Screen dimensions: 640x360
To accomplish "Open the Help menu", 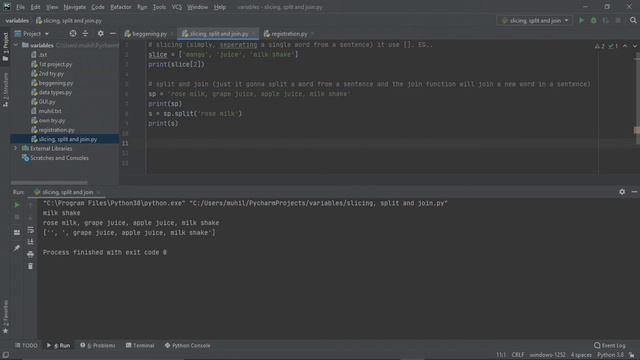I will pyautogui.click(x=220, y=7).
